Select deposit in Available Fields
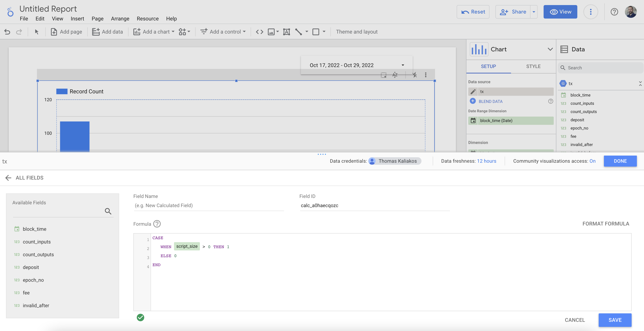This screenshot has height=331, width=644. 31,267
